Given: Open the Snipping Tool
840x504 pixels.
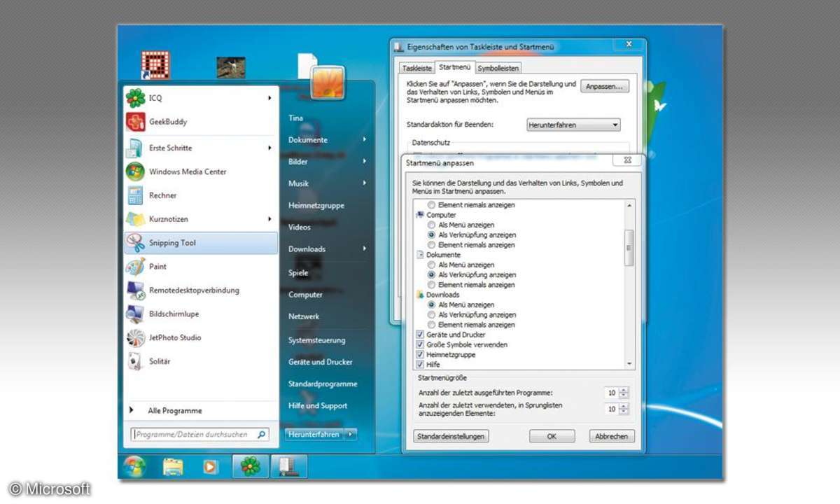Looking at the screenshot, I should pyautogui.click(x=172, y=243).
